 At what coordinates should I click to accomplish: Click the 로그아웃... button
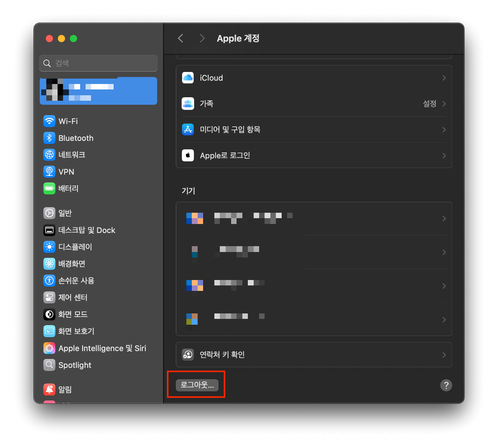pyautogui.click(x=197, y=385)
